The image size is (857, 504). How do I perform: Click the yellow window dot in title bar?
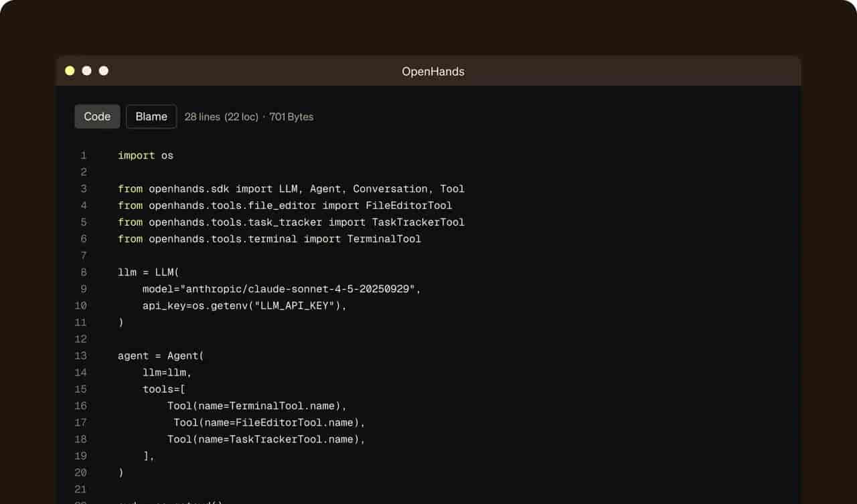point(70,71)
